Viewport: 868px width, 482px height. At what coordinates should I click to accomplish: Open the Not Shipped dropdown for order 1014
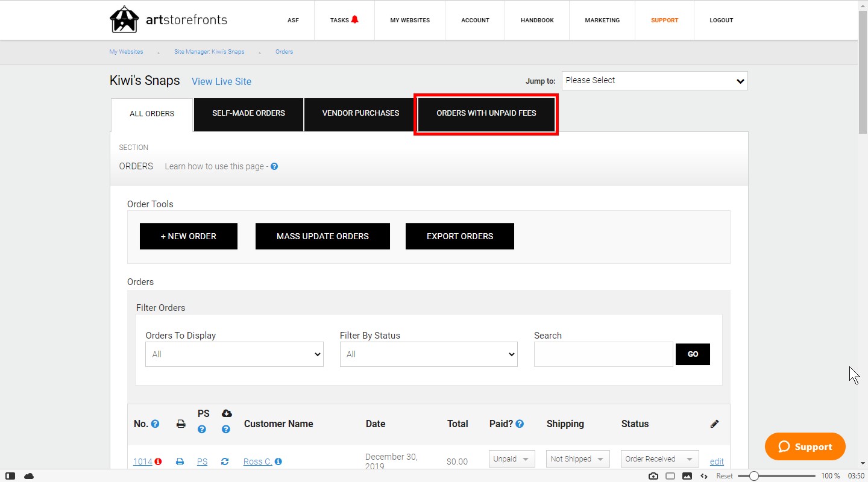[578, 459]
